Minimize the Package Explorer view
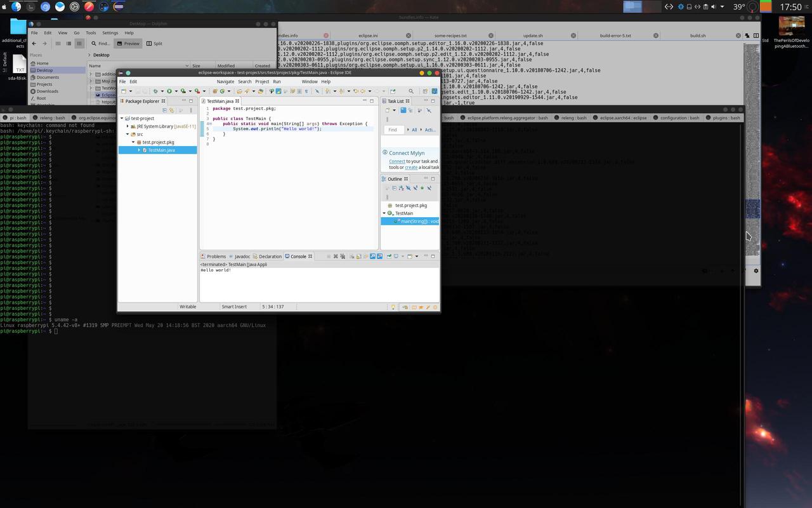Image resolution: width=812 pixels, height=508 pixels. pyautogui.click(x=184, y=100)
